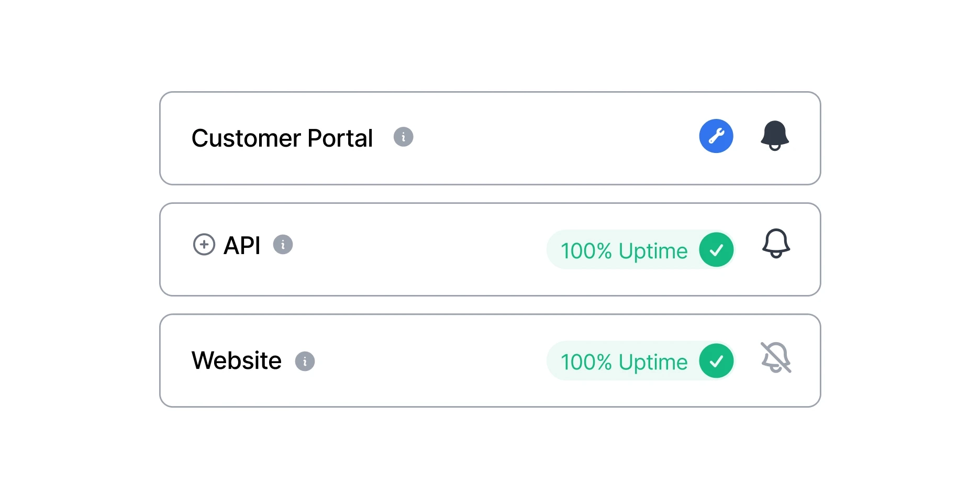Click the info icon next to Website
This screenshot has width=980, height=503.
pyautogui.click(x=305, y=361)
